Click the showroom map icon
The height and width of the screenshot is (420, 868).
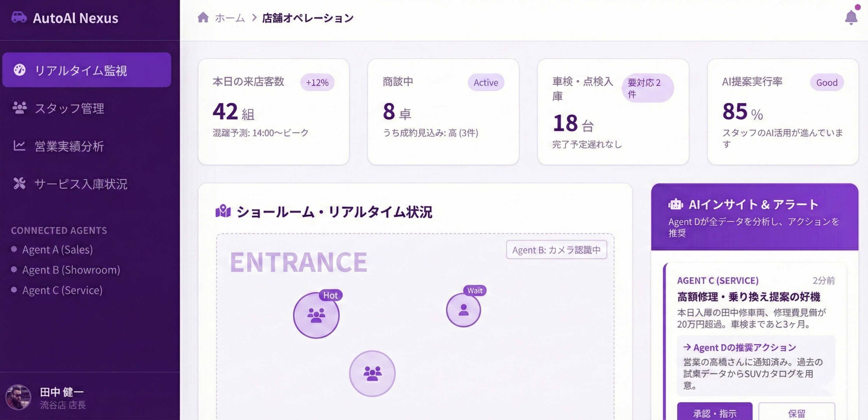click(223, 212)
